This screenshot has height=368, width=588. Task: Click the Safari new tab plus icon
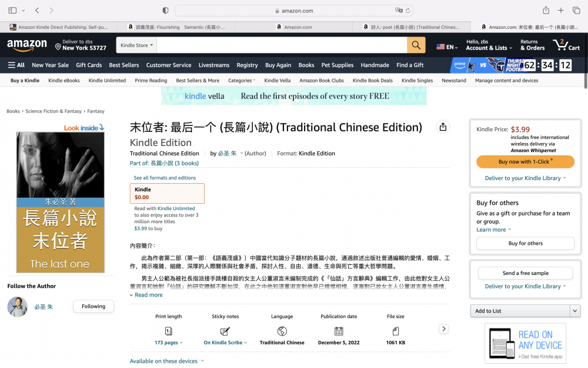coord(561,11)
